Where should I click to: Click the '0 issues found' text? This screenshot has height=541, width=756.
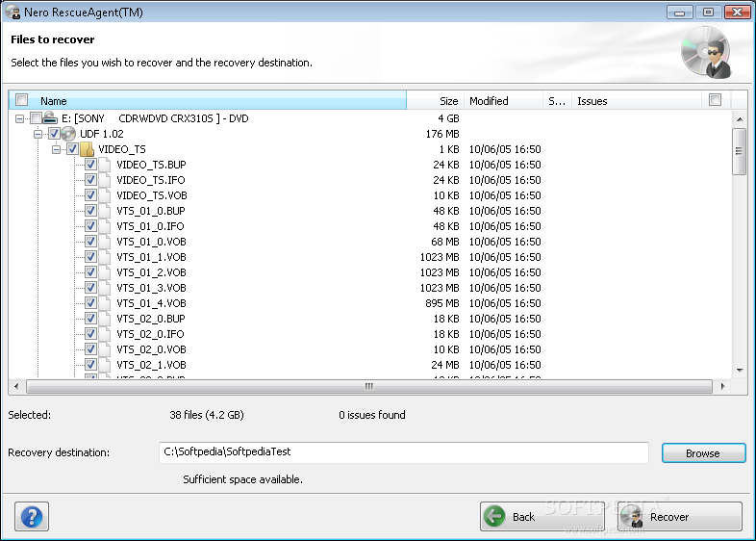pos(371,415)
